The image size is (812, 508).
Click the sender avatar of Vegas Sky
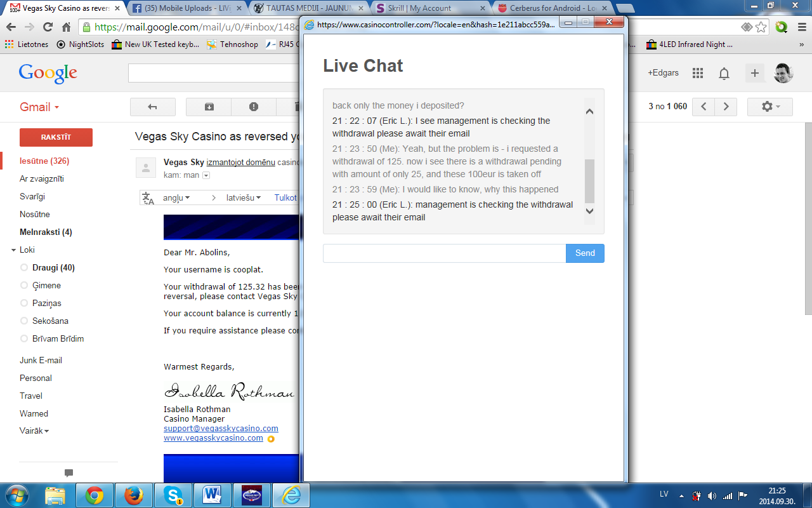[x=146, y=168]
